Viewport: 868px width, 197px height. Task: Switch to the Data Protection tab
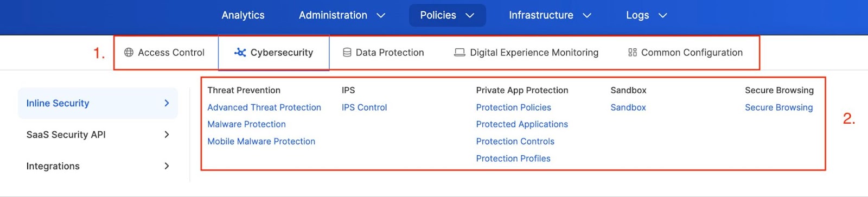pos(383,53)
